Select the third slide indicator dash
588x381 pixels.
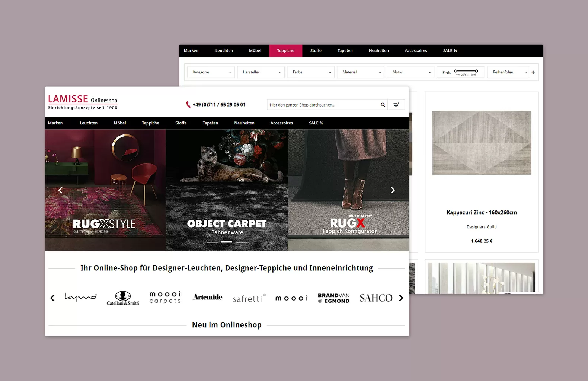(241, 242)
